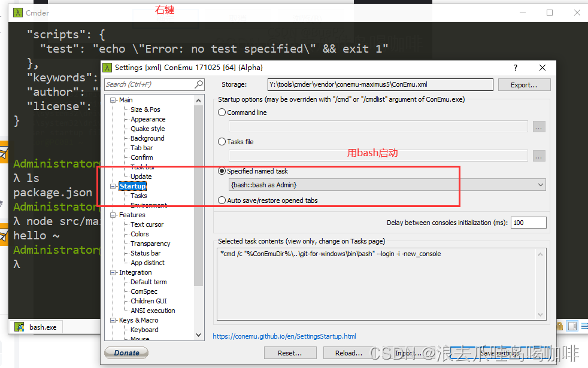
Task: Select the Features tree item
Action: [x=132, y=215]
